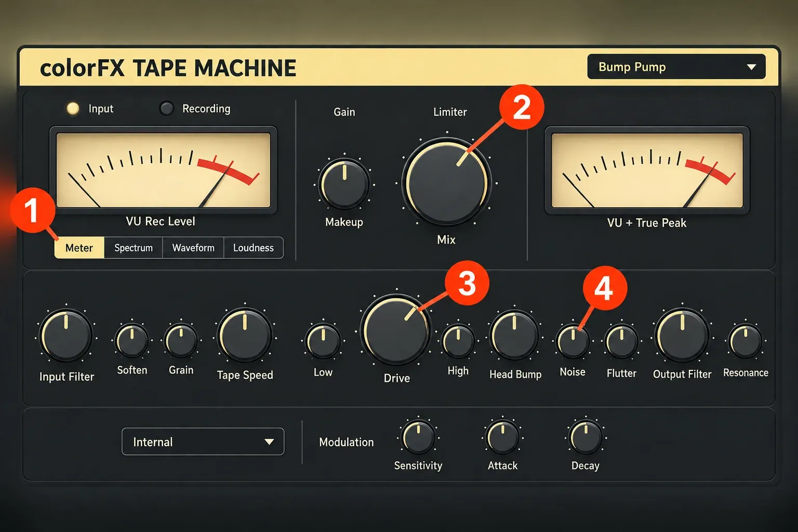Click the Input Filter knob
798x532 pixels.
pyautogui.click(x=66, y=336)
